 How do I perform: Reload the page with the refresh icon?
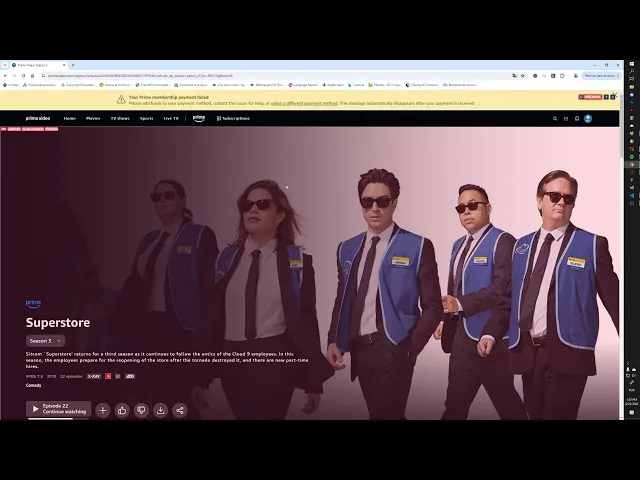23,76
